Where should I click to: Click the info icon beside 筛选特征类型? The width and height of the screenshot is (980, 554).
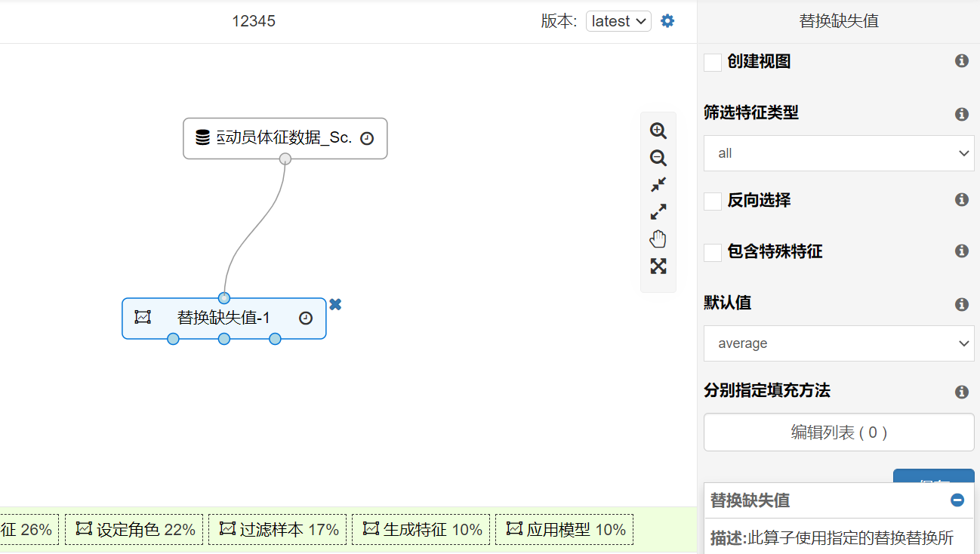961,114
